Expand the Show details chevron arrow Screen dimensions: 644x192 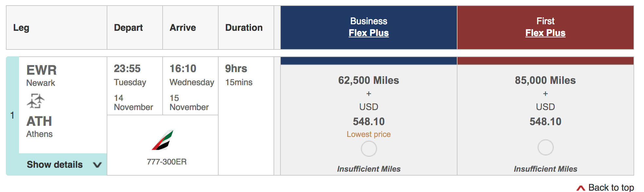click(x=97, y=165)
